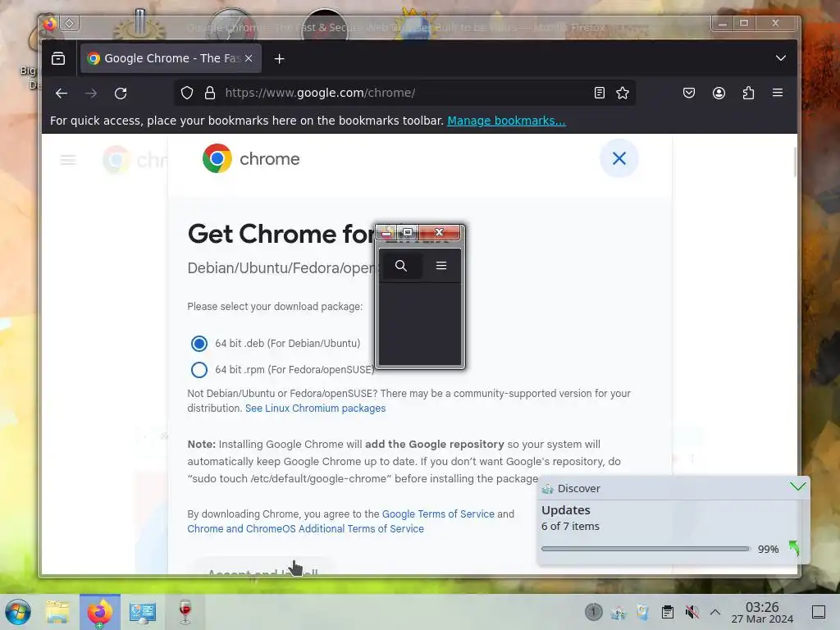Open clock showing 03:26

(x=762, y=612)
